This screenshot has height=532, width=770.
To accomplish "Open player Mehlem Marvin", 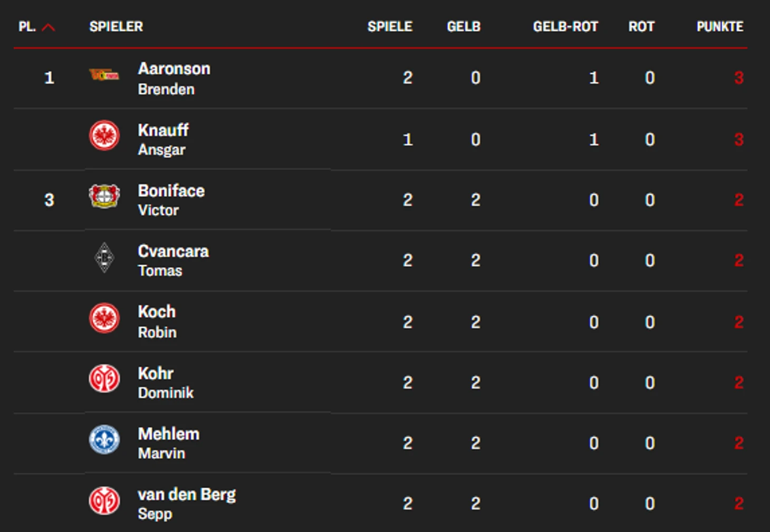I will pos(168,443).
